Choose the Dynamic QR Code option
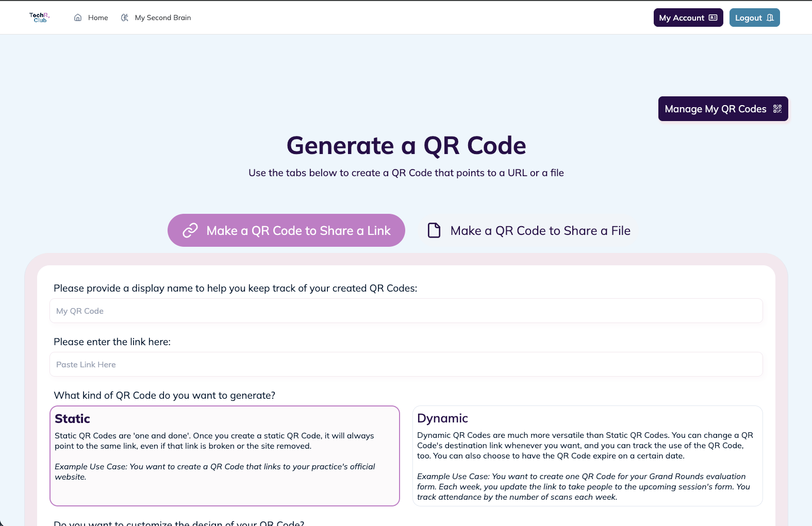Screen dimensions: 812x526 587,455
